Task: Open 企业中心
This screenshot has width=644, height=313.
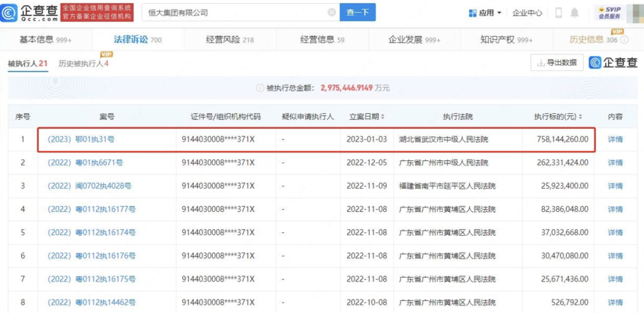Action: pos(527,13)
